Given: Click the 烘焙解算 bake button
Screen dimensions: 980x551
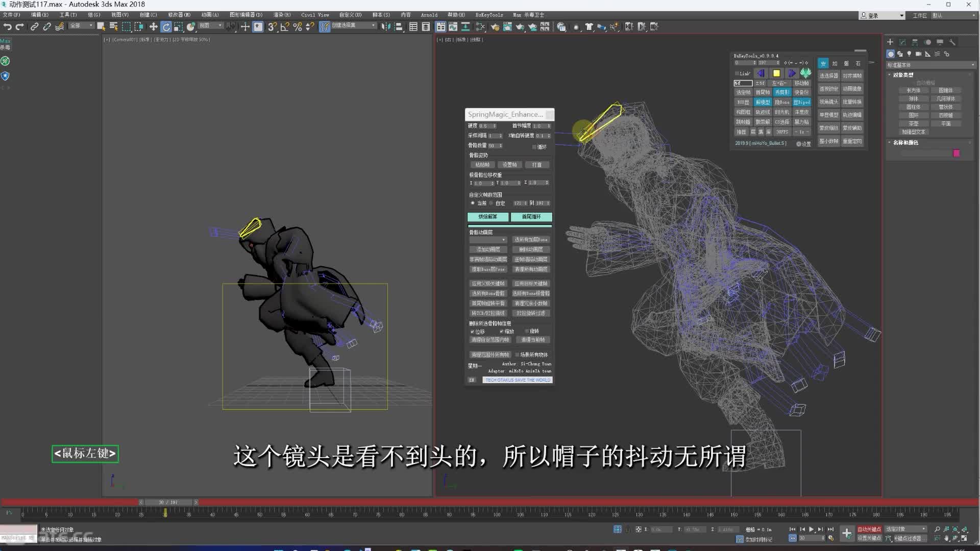Looking at the screenshot, I should [x=487, y=217].
